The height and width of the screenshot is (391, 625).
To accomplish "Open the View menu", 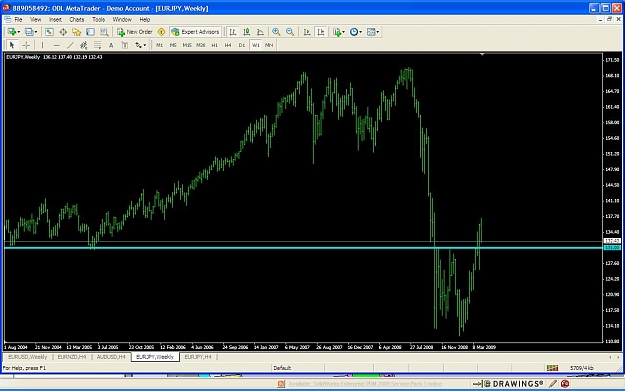I will [x=35, y=19].
